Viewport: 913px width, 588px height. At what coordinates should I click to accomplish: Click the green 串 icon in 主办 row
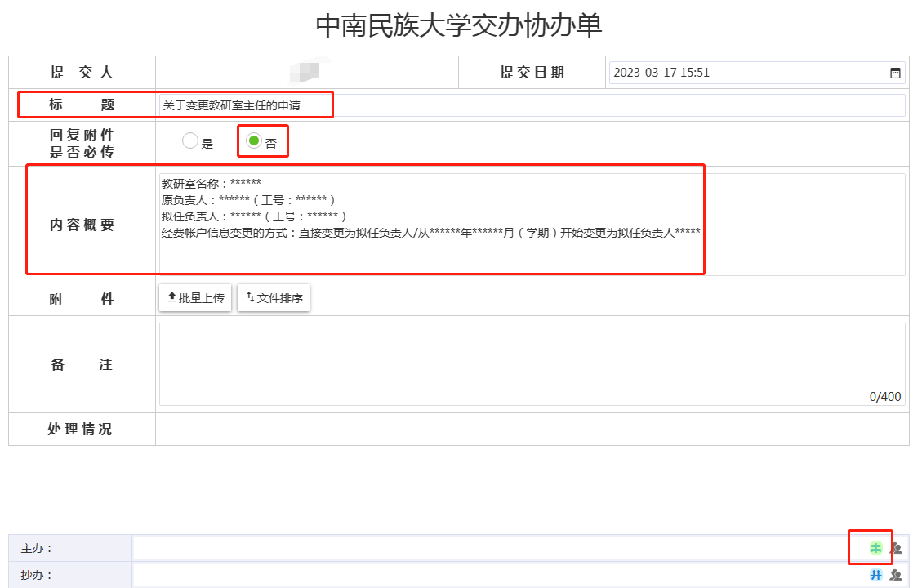pyautogui.click(x=876, y=549)
